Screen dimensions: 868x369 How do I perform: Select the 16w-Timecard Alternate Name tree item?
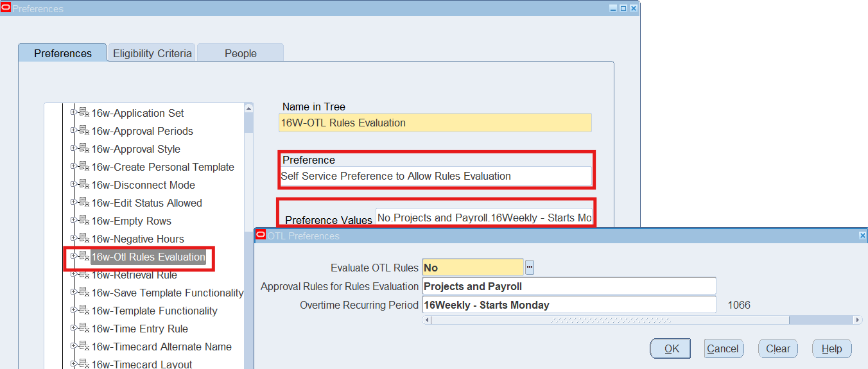coord(161,347)
